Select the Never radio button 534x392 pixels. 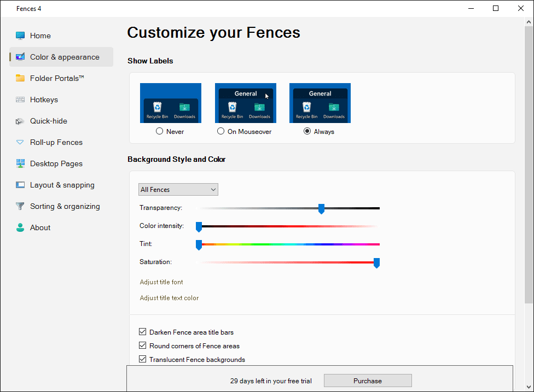(160, 131)
